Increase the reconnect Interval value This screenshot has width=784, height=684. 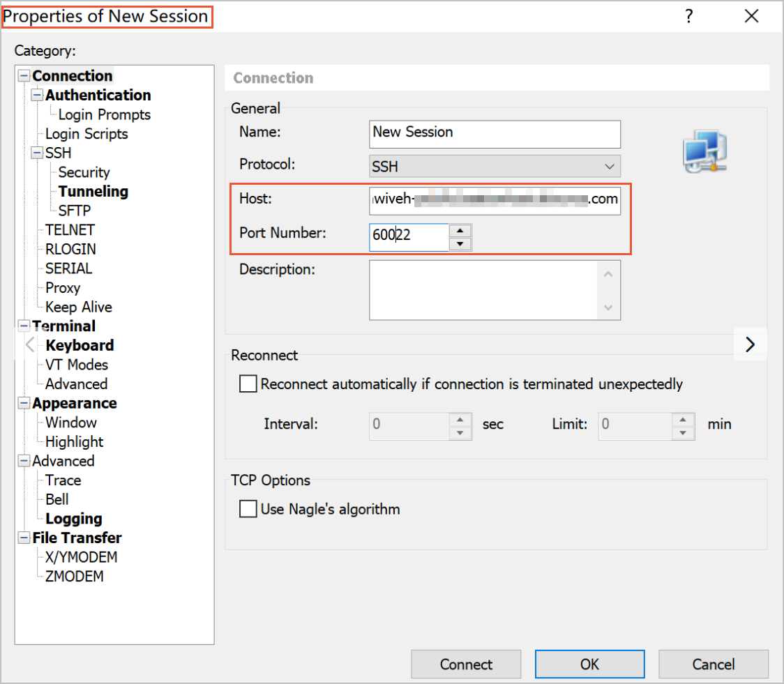[x=460, y=419]
